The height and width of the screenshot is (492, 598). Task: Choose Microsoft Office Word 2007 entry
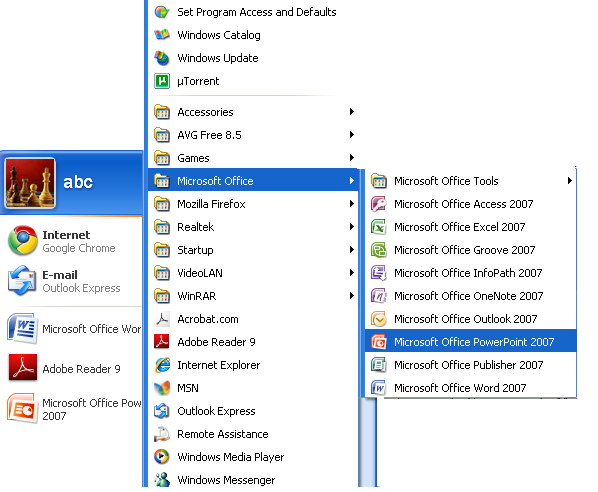[471, 388]
